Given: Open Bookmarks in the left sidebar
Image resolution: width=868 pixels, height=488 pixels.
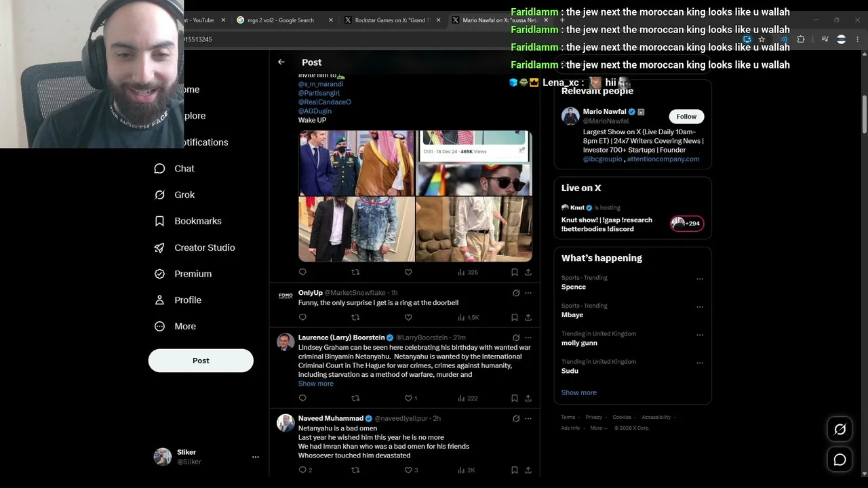Looking at the screenshot, I should (188, 221).
